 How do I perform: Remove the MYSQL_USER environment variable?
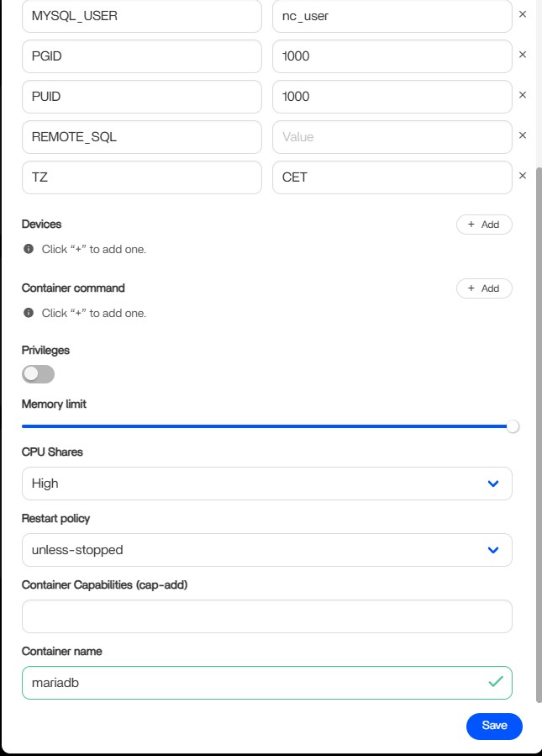[522, 15]
